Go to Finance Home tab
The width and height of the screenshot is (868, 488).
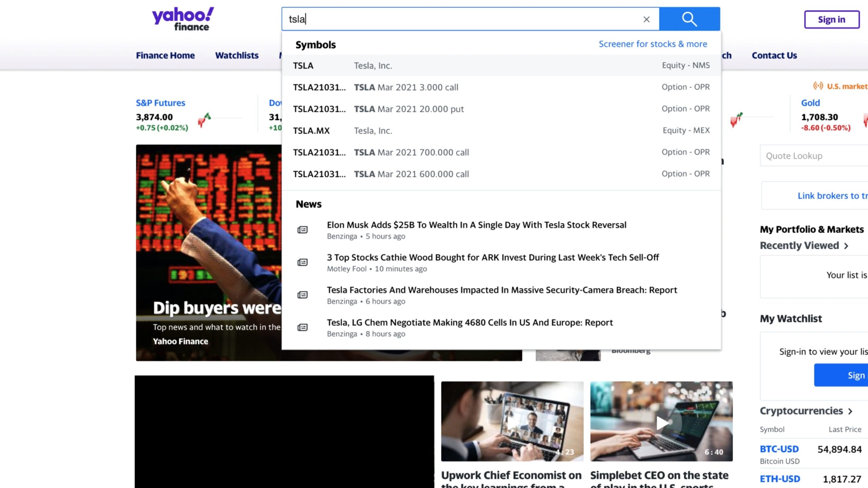pyautogui.click(x=165, y=55)
